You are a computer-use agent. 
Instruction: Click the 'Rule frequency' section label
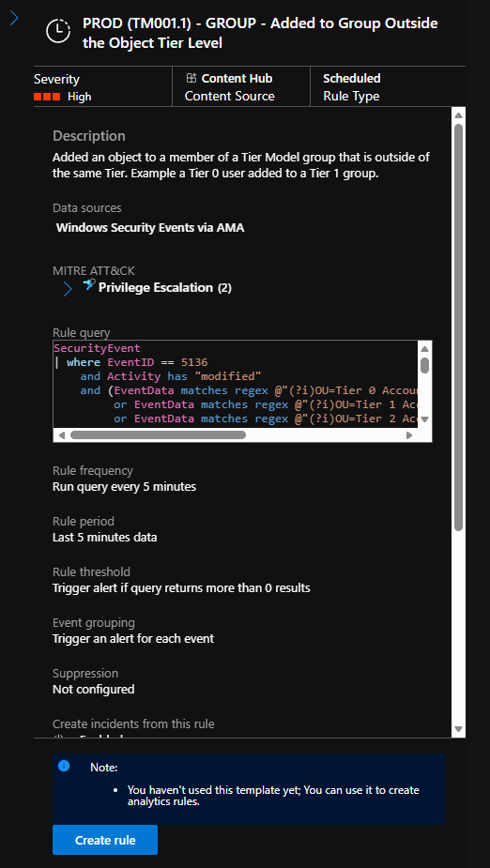click(x=93, y=471)
